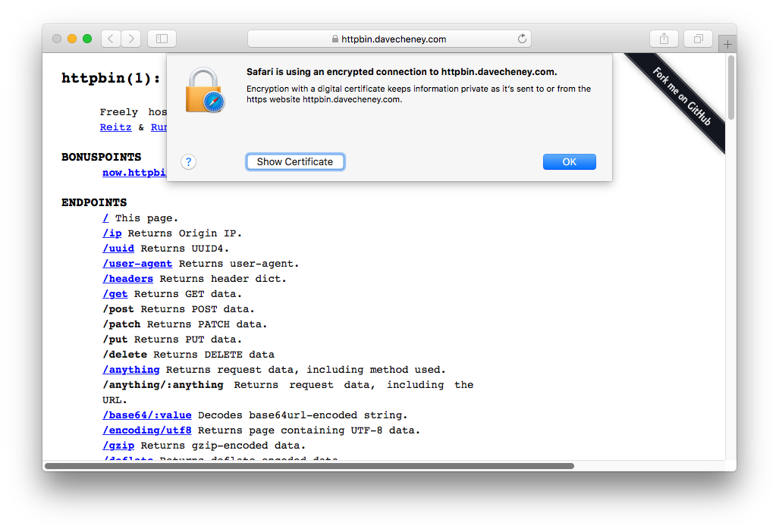Open the Share button in toolbar
The width and height of the screenshot is (779, 532).
point(664,39)
